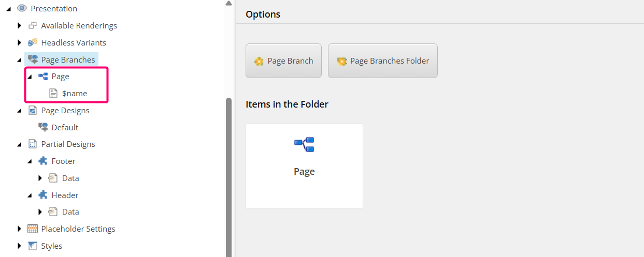
Task: Insert a Page Branches Folder
Action: coord(382,61)
